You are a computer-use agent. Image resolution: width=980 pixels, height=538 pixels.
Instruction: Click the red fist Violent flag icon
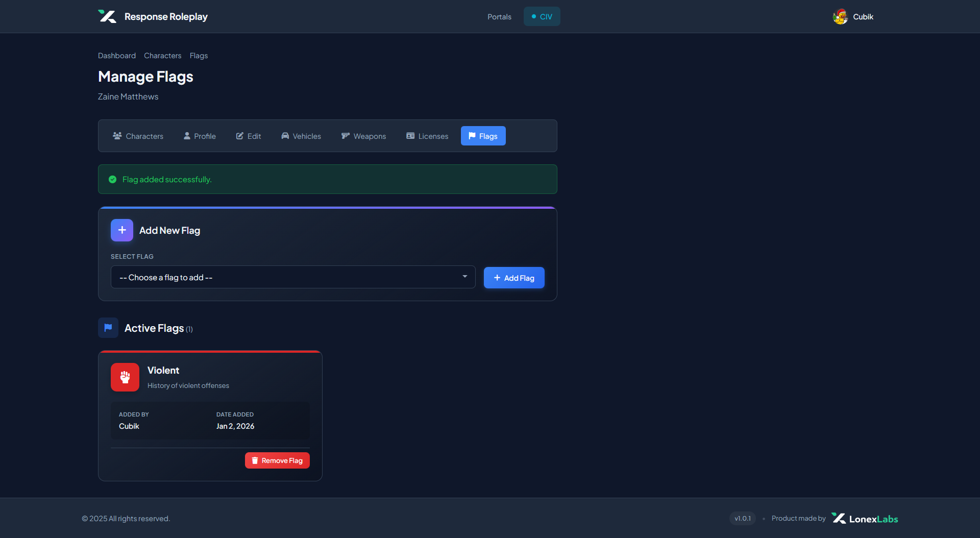125,377
